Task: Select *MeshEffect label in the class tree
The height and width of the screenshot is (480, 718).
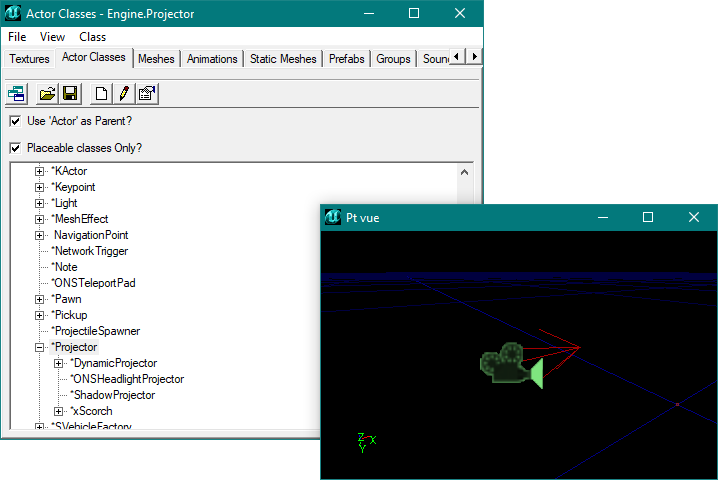Action: tap(80, 219)
